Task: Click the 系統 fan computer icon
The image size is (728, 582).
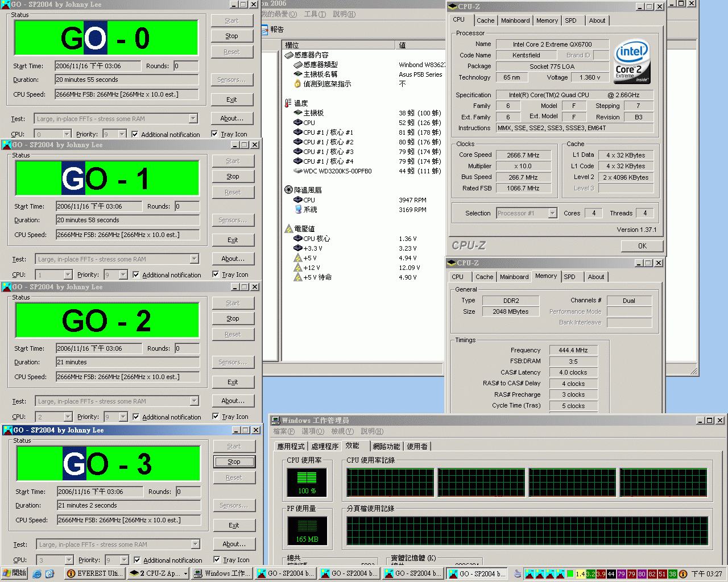Action: 298,210
